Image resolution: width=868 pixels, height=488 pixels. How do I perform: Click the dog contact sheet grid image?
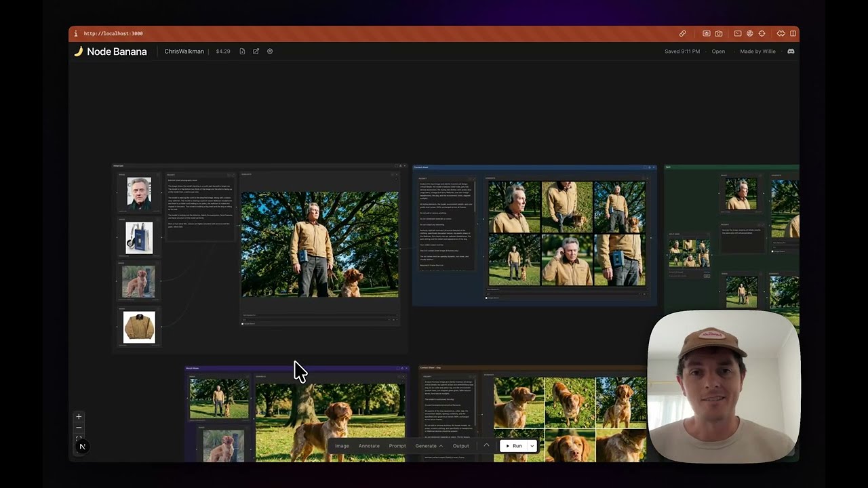(570, 420)
